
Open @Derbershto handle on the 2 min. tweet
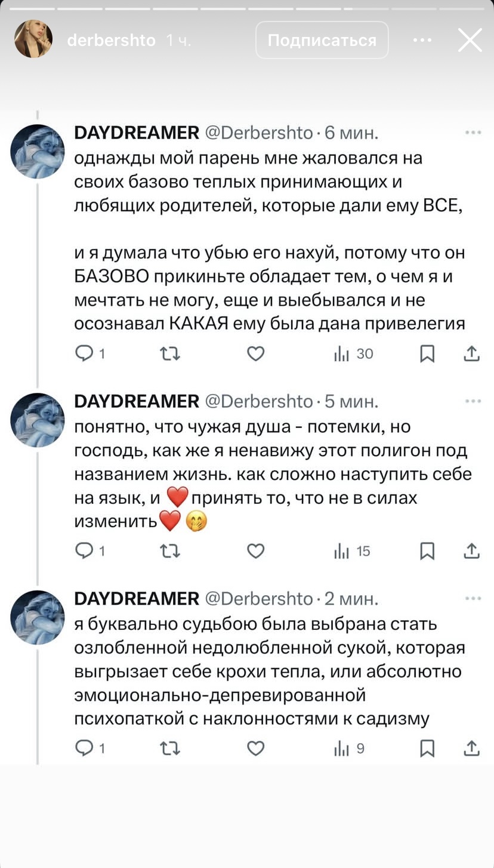tap(259, 598)
